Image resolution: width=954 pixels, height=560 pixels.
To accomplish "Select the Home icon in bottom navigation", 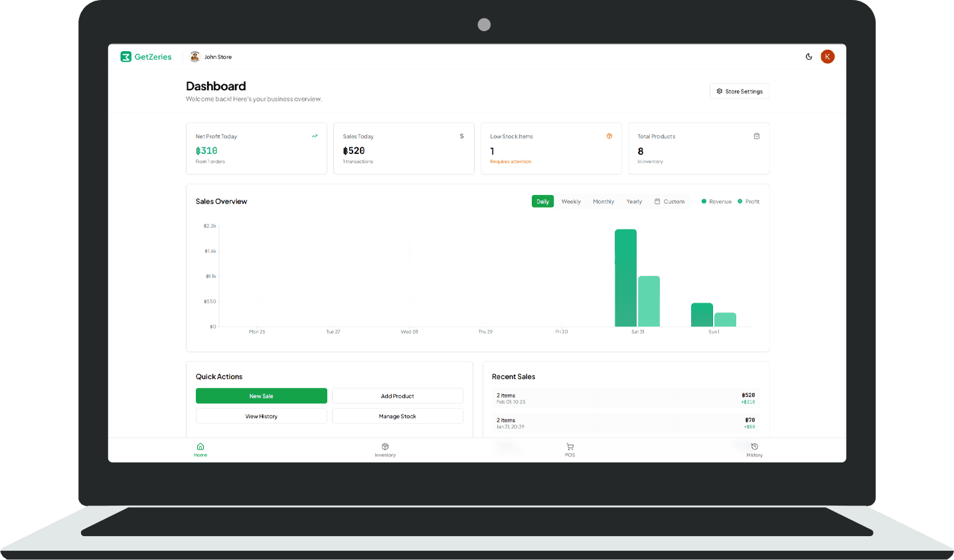I will point(200,447).
